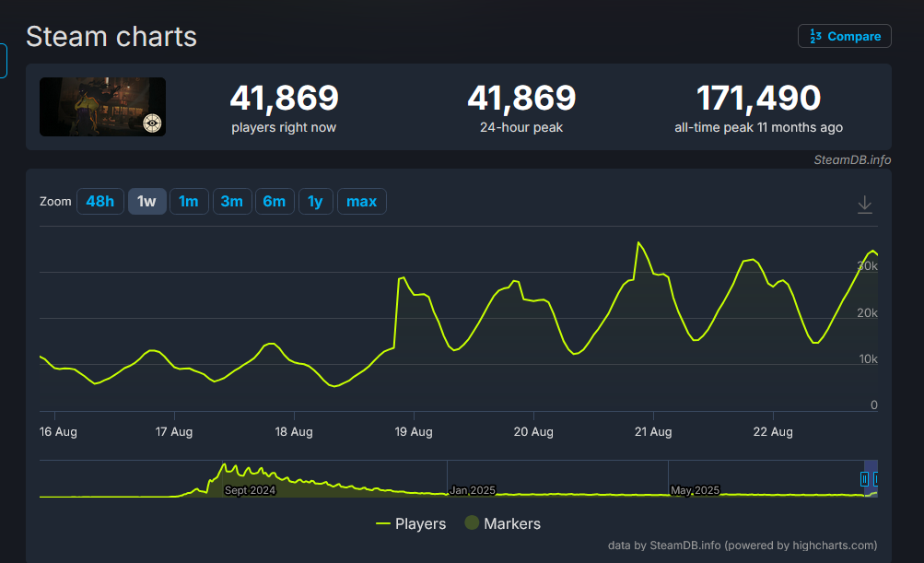Open the highcharts.com data credit
This screenshot has width=924, height=563.
[743, 545]
